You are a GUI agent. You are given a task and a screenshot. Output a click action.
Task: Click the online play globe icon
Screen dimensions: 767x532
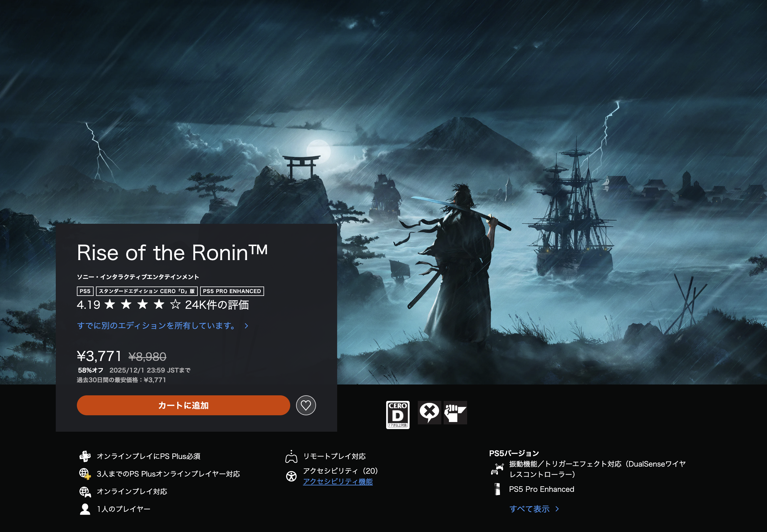point(85,491)
